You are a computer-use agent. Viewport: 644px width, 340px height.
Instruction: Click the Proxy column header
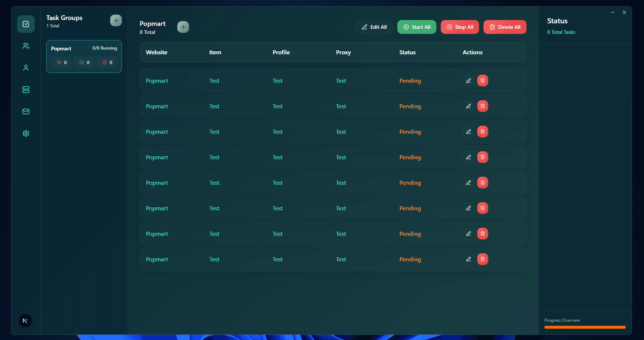point(343,52)
